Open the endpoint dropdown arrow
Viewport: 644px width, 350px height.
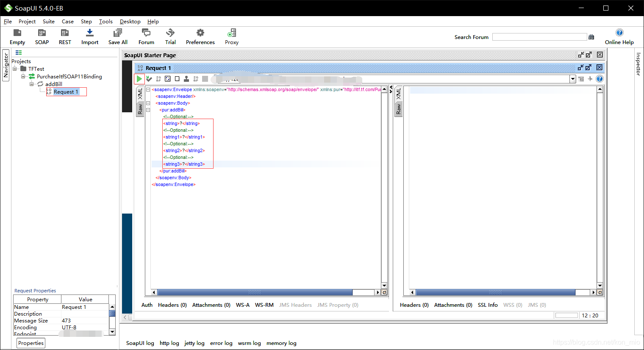tap(573, 79)
